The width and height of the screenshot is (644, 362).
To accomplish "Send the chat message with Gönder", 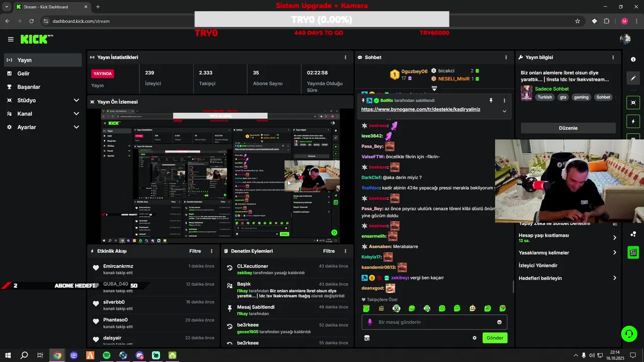I will 495,338.
